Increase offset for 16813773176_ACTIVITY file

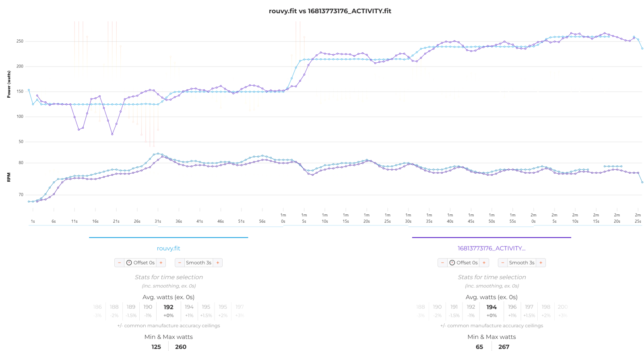coord(484,263)
